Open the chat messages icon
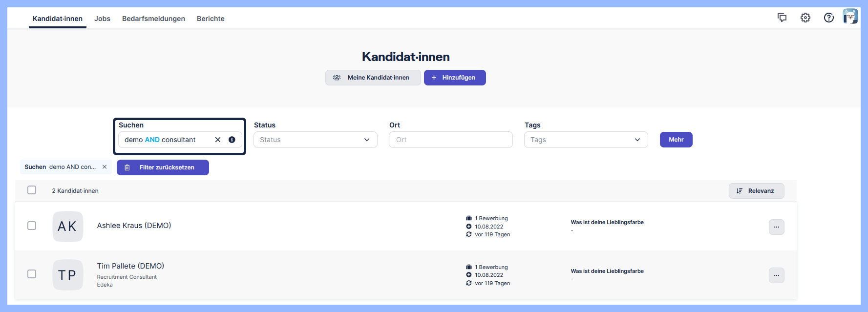The image size is (868, 312). point(782,18)
